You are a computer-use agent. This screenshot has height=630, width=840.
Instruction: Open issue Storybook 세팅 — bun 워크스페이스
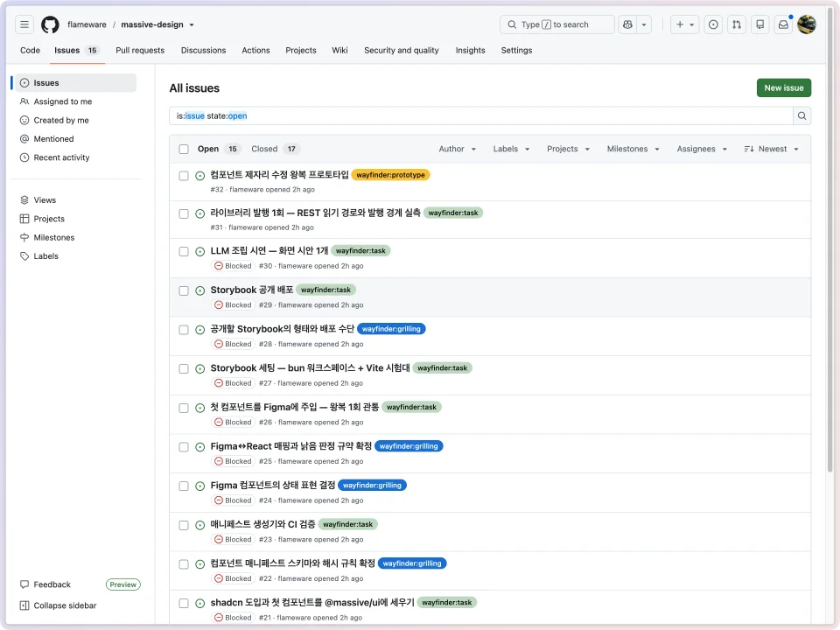click(x=310, y=368)
